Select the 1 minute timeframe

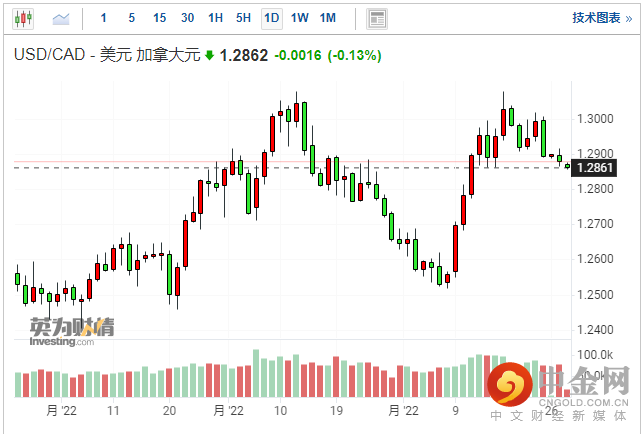coord(106,18)
